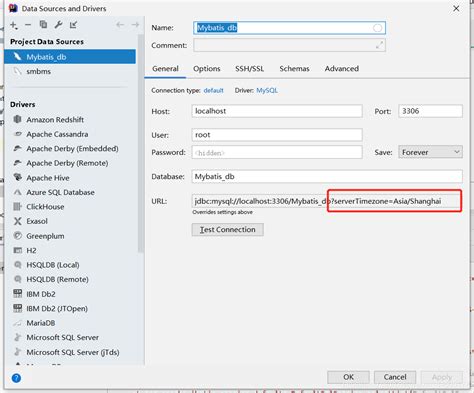This screenshot has width=474, height=393.
Task: Select the smbms data source
Action: point(70,71)
